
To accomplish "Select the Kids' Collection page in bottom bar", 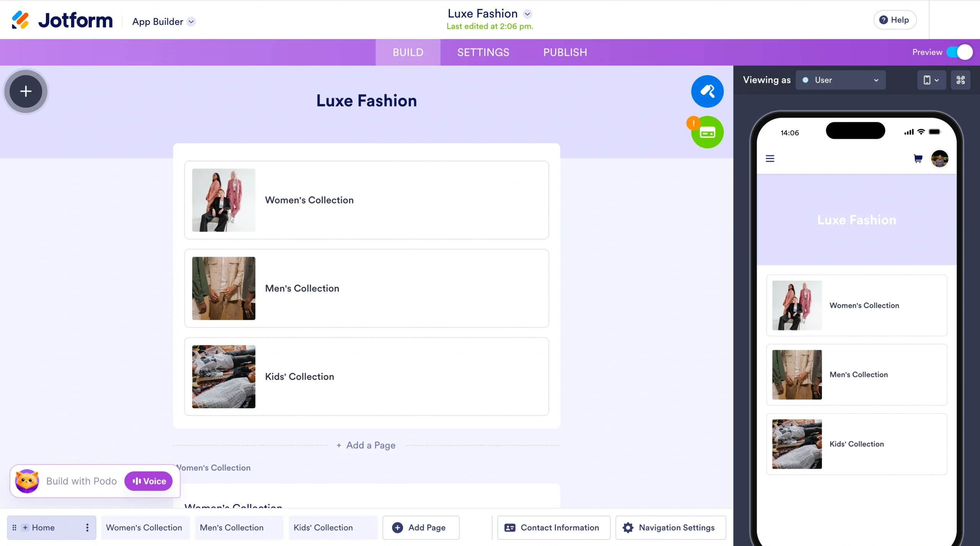I will click(x=323, y=527).
